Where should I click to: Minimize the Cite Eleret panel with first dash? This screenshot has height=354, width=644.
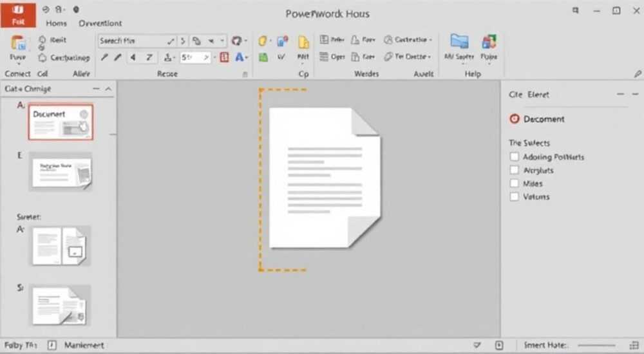pyautogui.click(x=620, y=95)
